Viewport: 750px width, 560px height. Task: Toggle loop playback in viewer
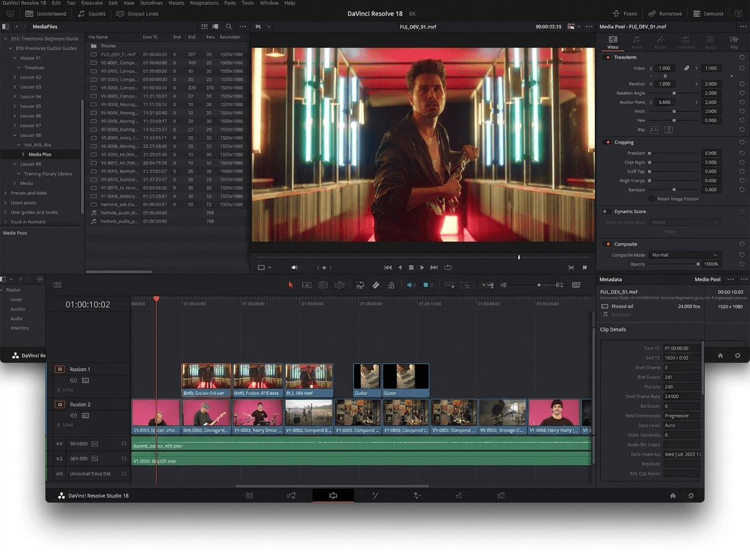click(448, 267)
